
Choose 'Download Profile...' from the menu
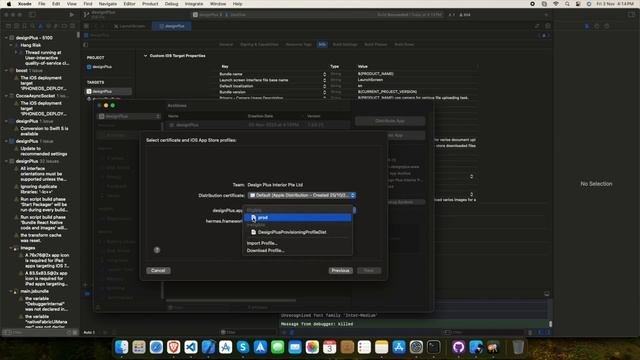click(x=266, y=250)
